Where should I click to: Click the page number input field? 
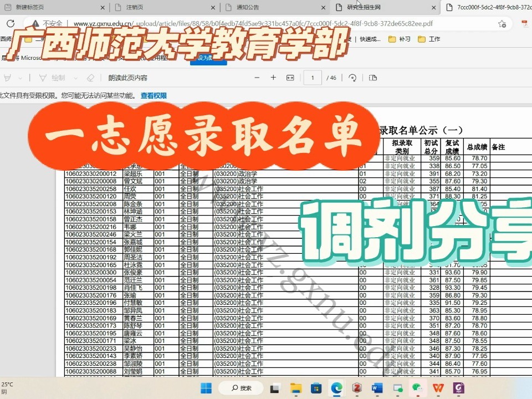tap(313, 78)
